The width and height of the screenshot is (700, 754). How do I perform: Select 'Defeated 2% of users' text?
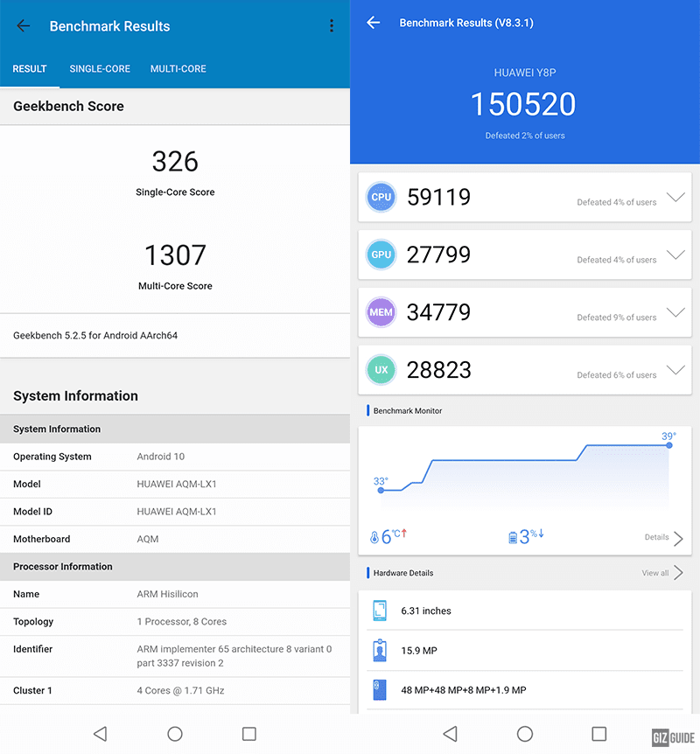(525, 136)
